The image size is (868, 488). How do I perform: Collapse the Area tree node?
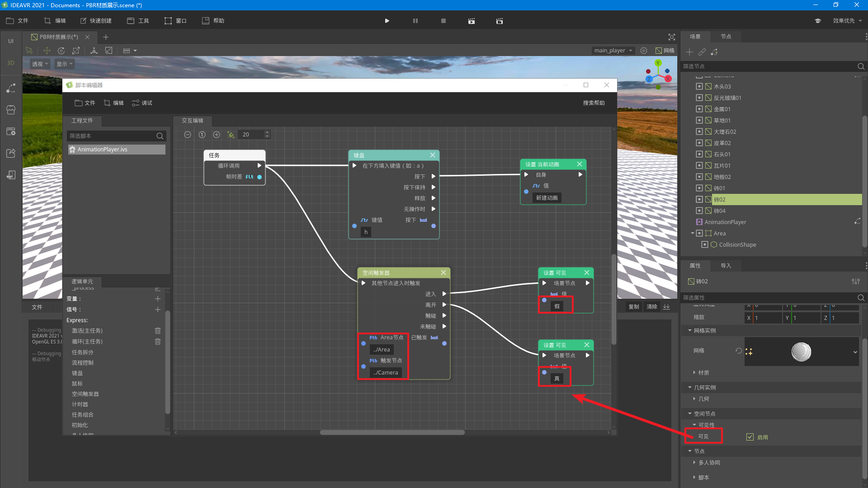click(693, 233)
